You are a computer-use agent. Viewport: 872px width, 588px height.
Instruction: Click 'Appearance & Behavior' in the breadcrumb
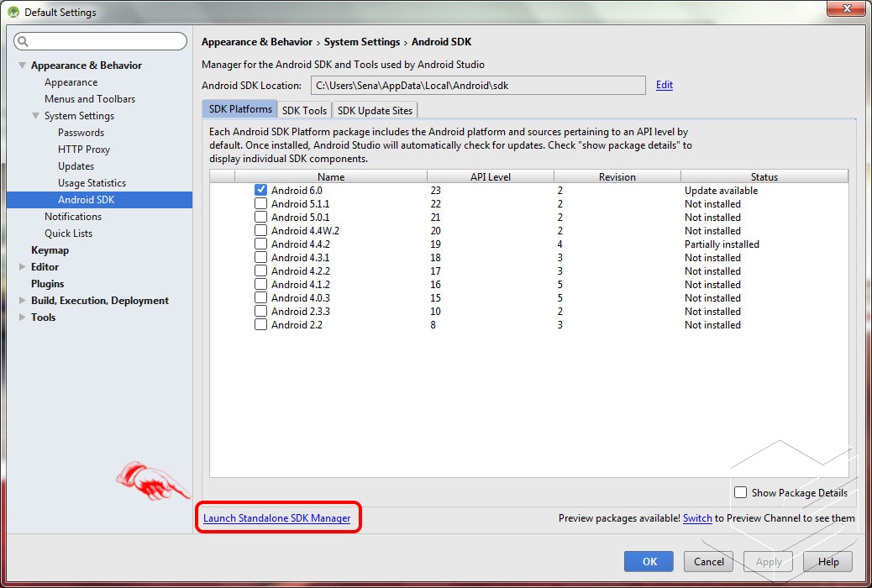(x=256, y=42)
